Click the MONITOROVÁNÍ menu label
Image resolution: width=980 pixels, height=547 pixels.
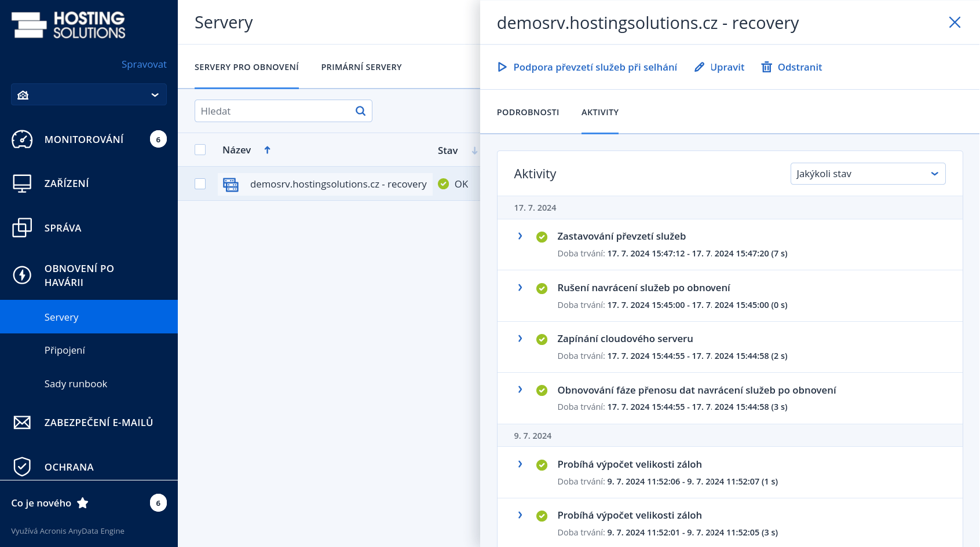(84, 139)
